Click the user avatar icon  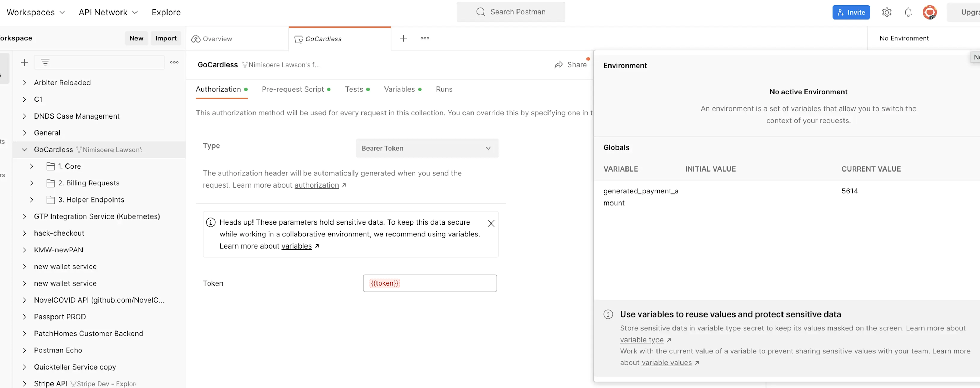click(x=930, y=12)
